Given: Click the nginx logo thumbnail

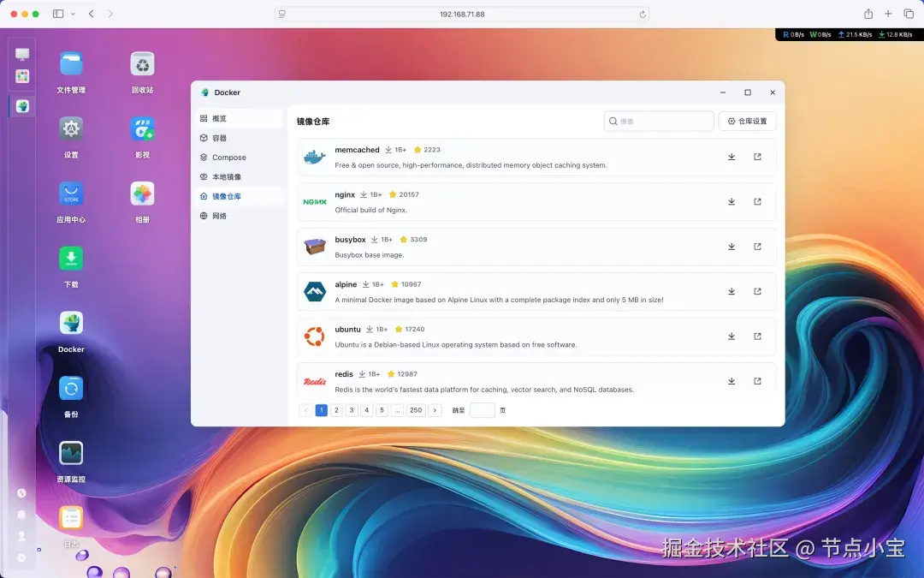Looking at the screenshot, I should (x=315, y=202).
